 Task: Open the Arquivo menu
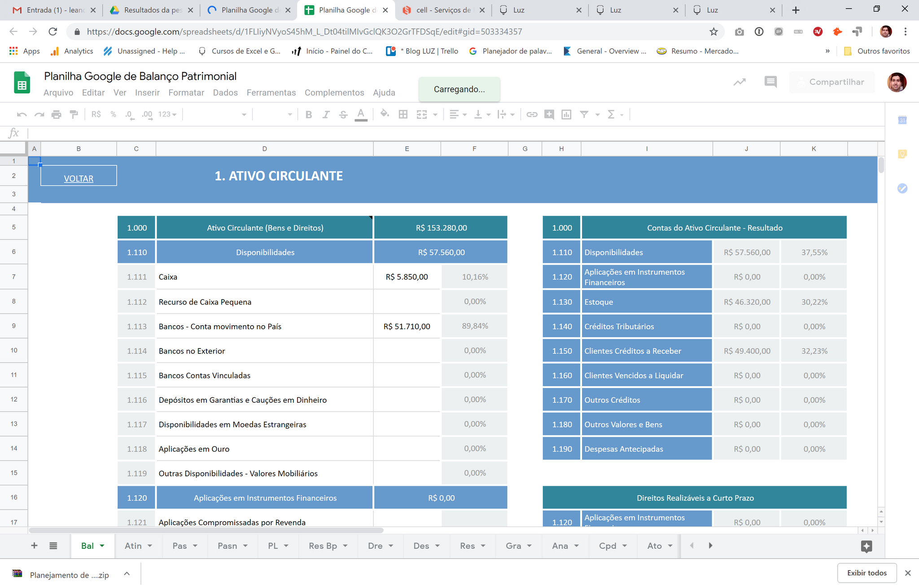pos(58,93)
